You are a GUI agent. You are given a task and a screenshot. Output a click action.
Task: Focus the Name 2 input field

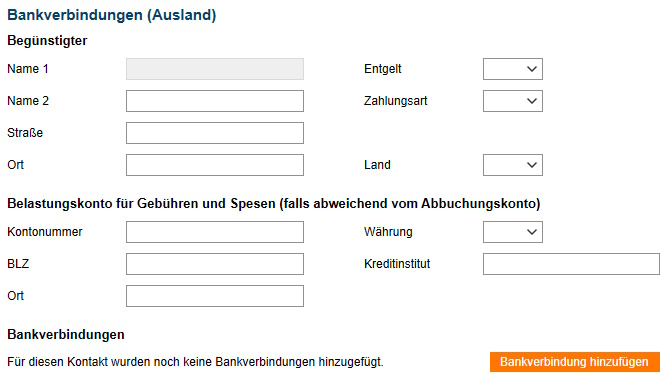(x=215, y=101)
